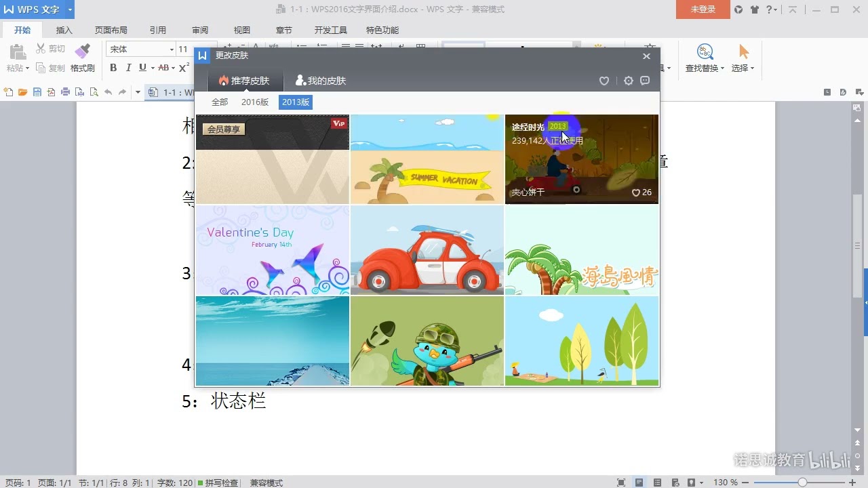
Task: Click the outline view icon in status bar
Action: pos(657,483)
